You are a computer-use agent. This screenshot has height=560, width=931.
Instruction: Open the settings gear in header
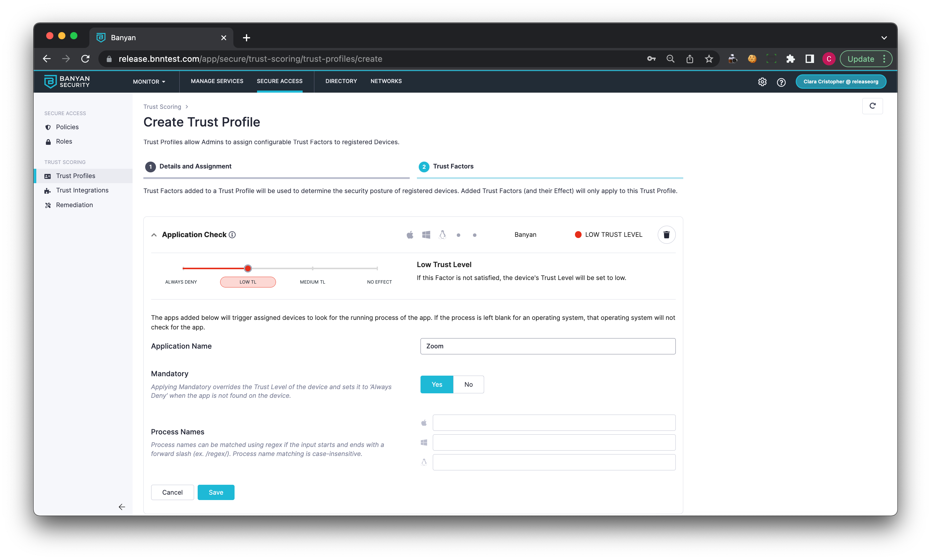[762, 82]
